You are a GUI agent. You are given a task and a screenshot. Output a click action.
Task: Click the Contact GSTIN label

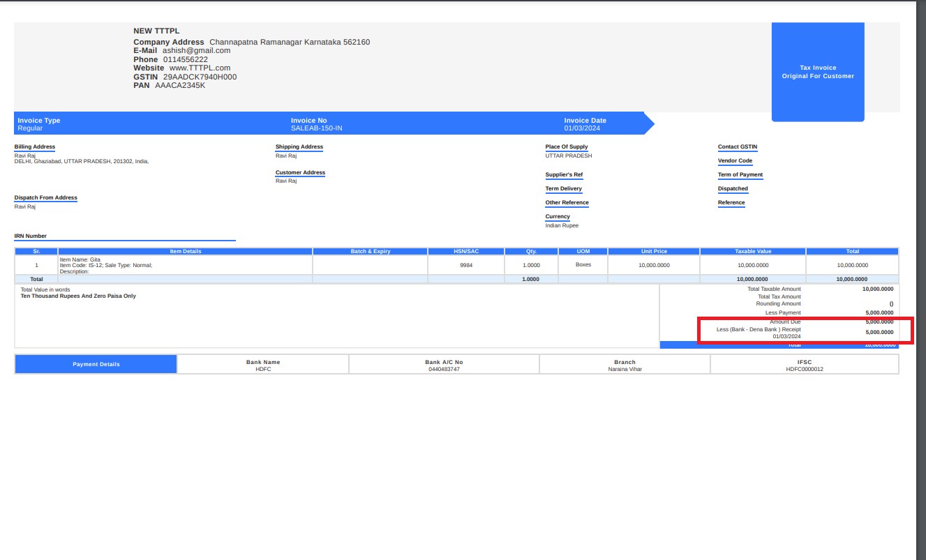click(x=738, y=147)
